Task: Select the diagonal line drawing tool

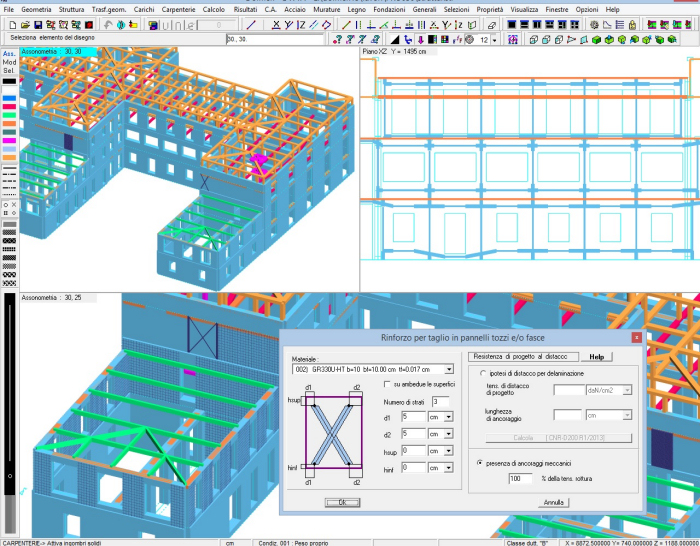Action: point(250,24)
